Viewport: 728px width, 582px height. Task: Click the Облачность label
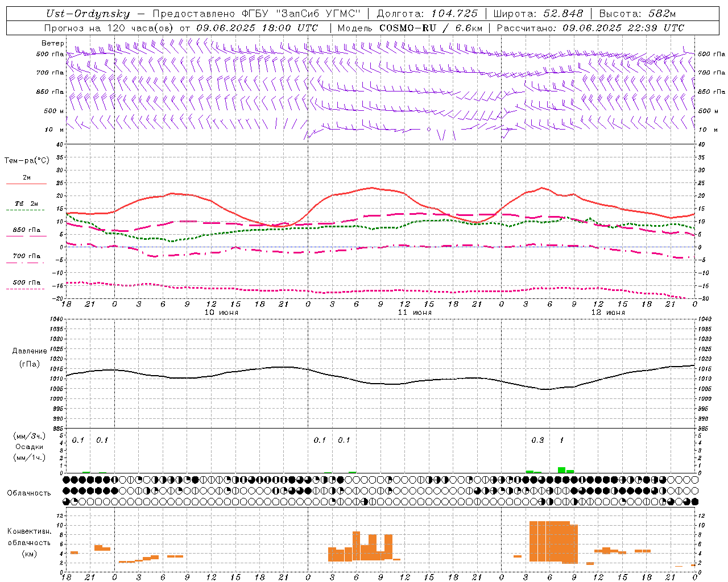[29, 493]
